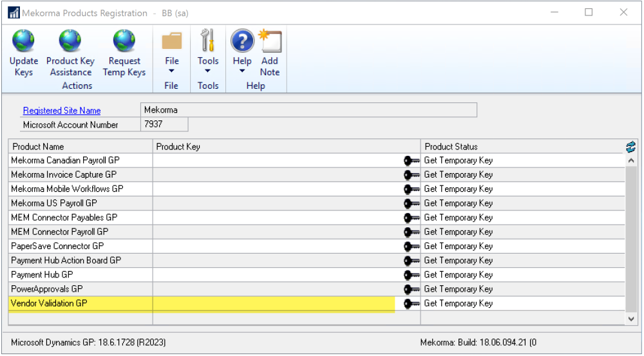Select the Mekorma US Payroll GP product name

click(x=54, y=203)
